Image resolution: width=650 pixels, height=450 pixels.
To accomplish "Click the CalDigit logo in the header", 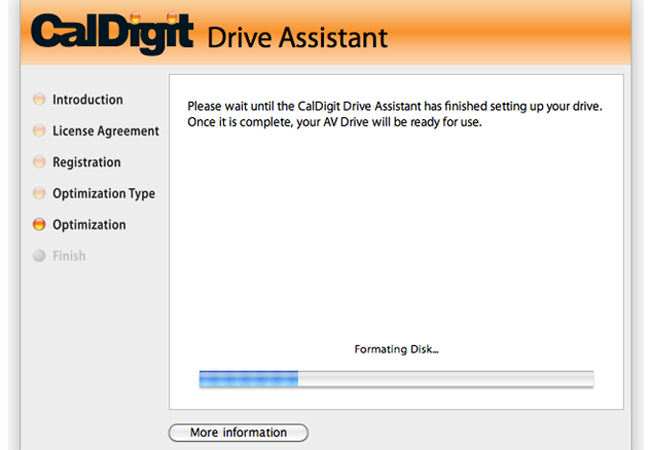I will click(112, 33).
